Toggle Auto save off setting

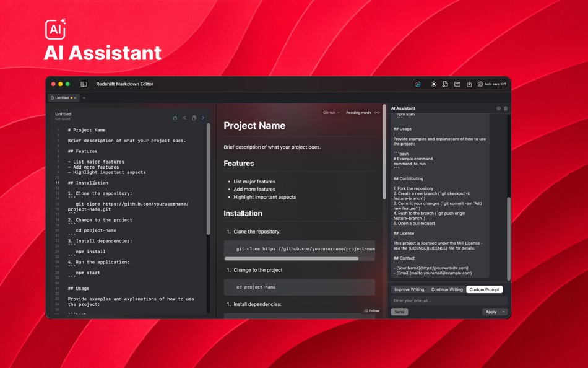491,84
